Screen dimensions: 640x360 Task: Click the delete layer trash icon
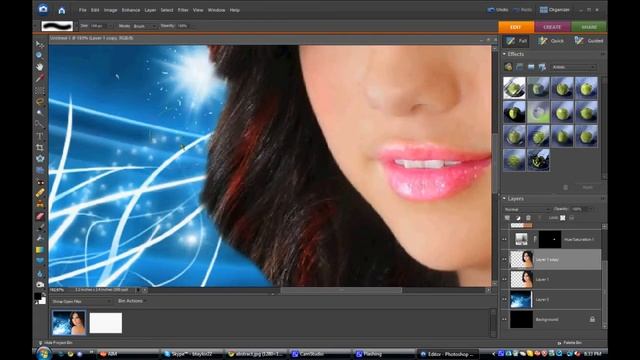(x=528, y=218)
